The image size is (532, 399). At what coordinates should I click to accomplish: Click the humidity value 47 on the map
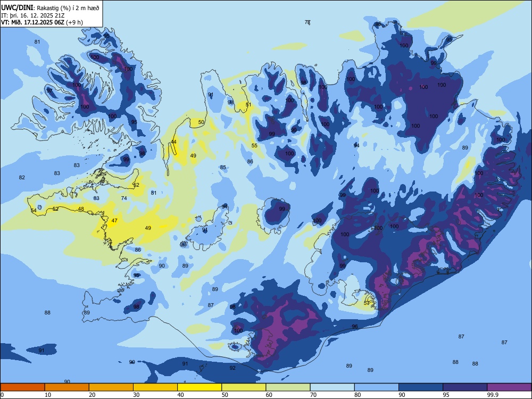click(x=114, y=221)
